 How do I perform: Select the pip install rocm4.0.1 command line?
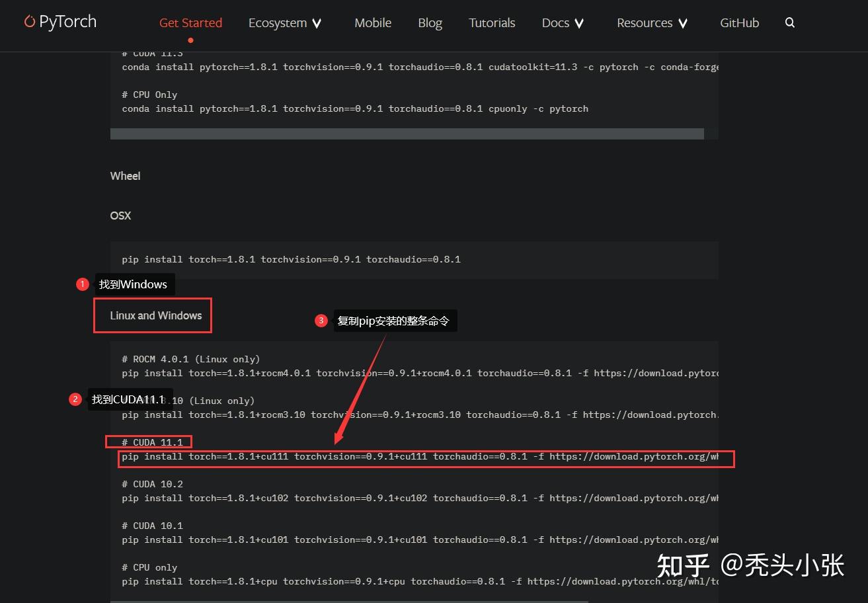click(x=420, y=373)
